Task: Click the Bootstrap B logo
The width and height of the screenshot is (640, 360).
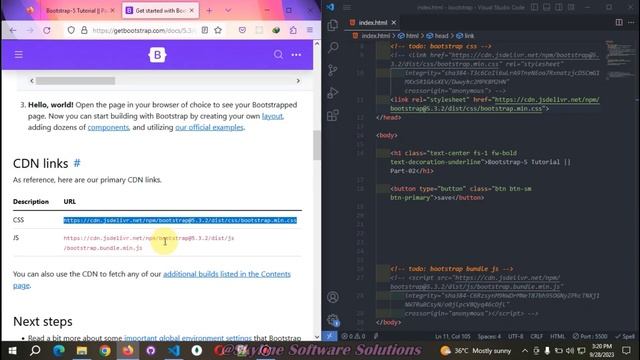Action: coord(157,55)
